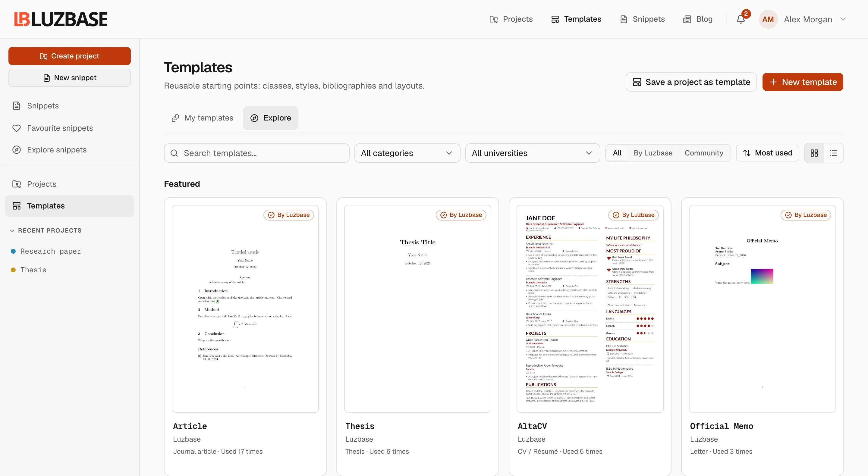Click the AM user avatar
The height and width of the screenshot is (476, 868).
tap(768, 19)
